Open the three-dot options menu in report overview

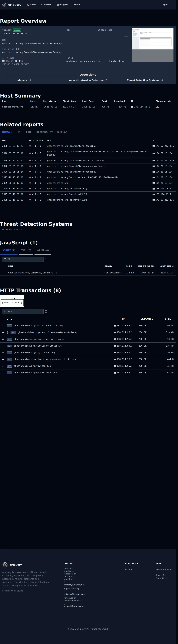point(126,34)
